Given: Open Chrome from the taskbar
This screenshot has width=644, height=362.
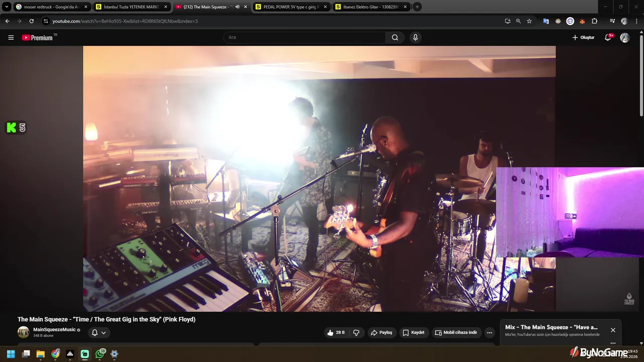Looking at the screenshot, I should [55, 354].
